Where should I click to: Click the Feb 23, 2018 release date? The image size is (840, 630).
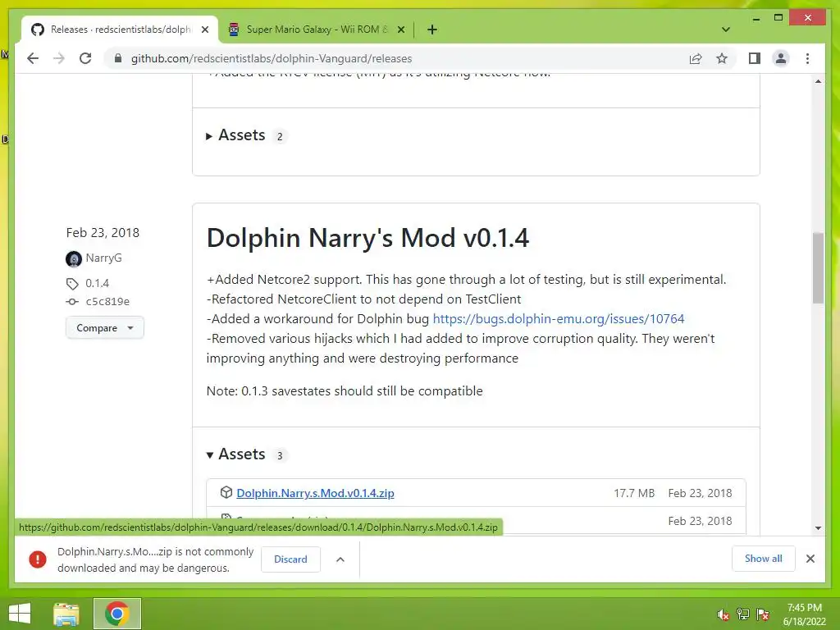(103, 232)
